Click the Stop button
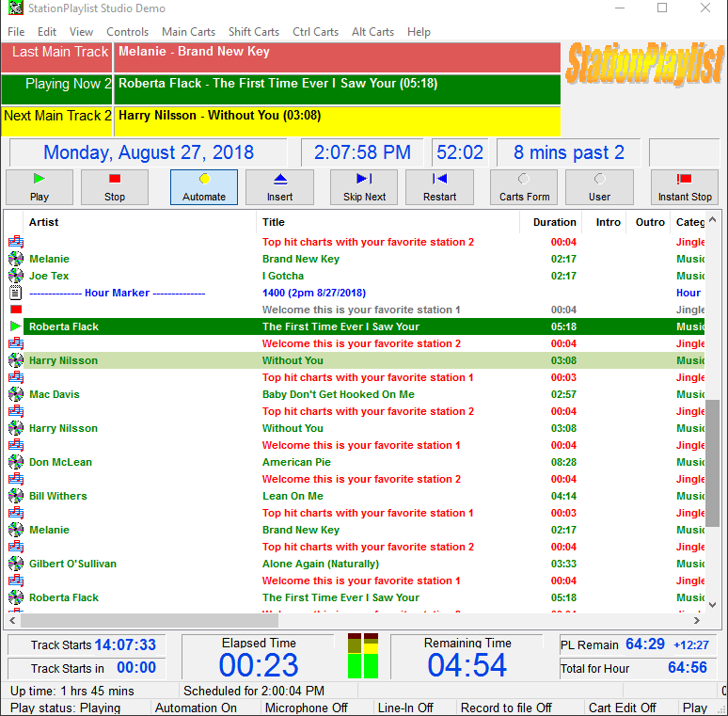Viewport: 728px width, 716px height. click(115, 187)
